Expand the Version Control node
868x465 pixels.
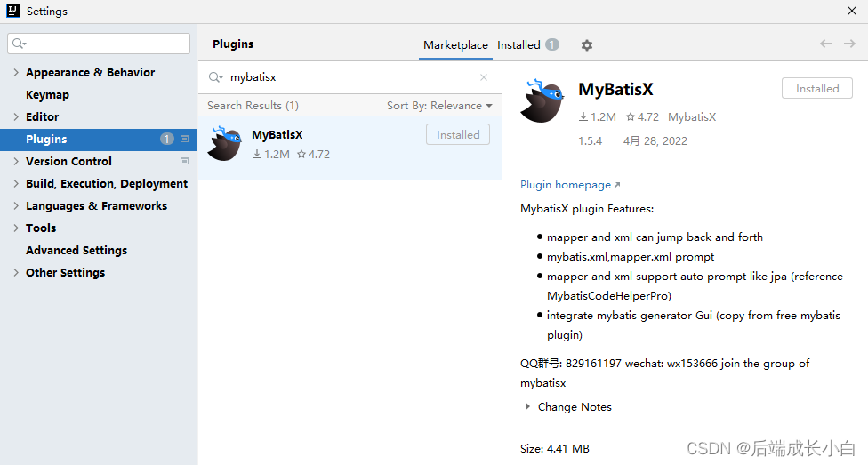pyautogui.click(x=16, y=161)
